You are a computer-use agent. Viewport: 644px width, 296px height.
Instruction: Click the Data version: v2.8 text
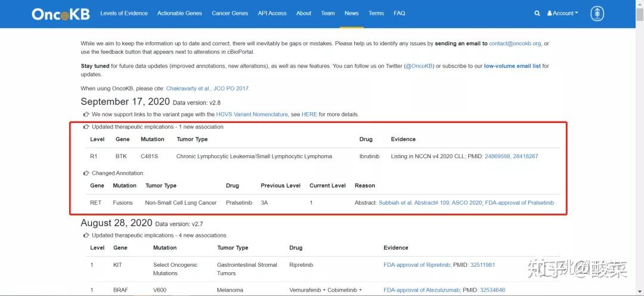[197, 103]
